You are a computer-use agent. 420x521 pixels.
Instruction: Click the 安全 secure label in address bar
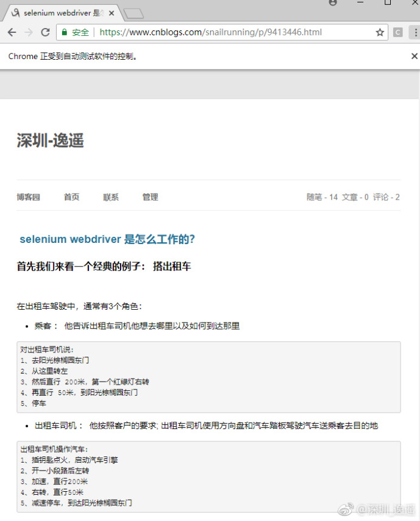[80, 32]
